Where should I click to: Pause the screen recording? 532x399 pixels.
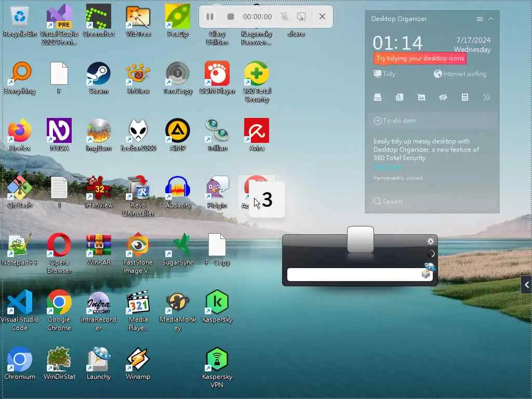coord(210,17)
